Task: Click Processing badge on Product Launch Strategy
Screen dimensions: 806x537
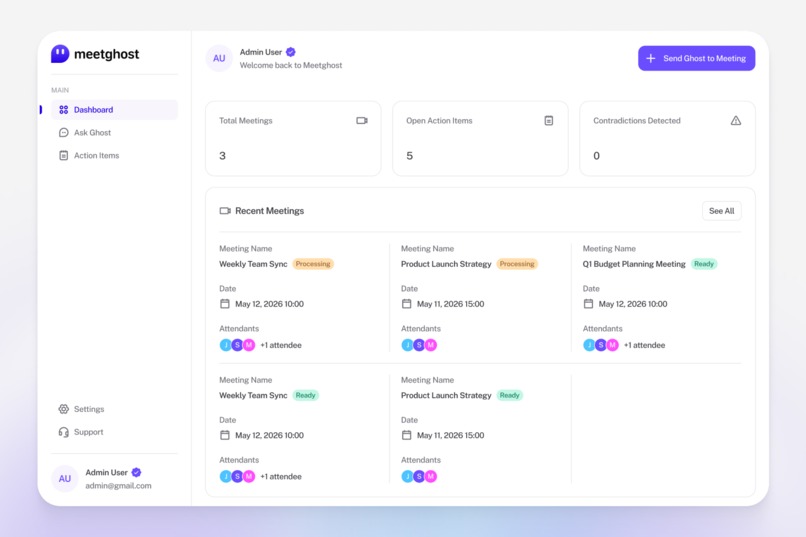Action: pyautogui.click(x=517, y=264)
